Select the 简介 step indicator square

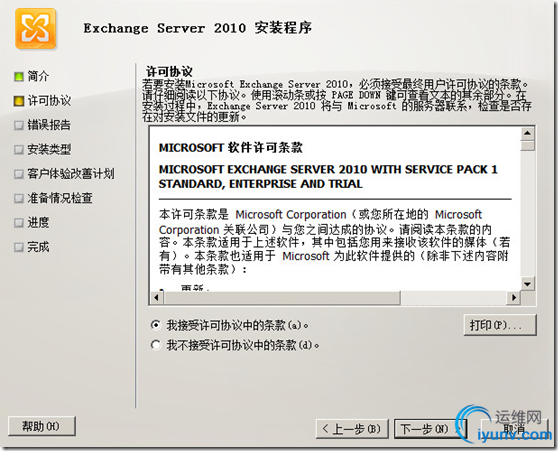click(x=19, y=76)
